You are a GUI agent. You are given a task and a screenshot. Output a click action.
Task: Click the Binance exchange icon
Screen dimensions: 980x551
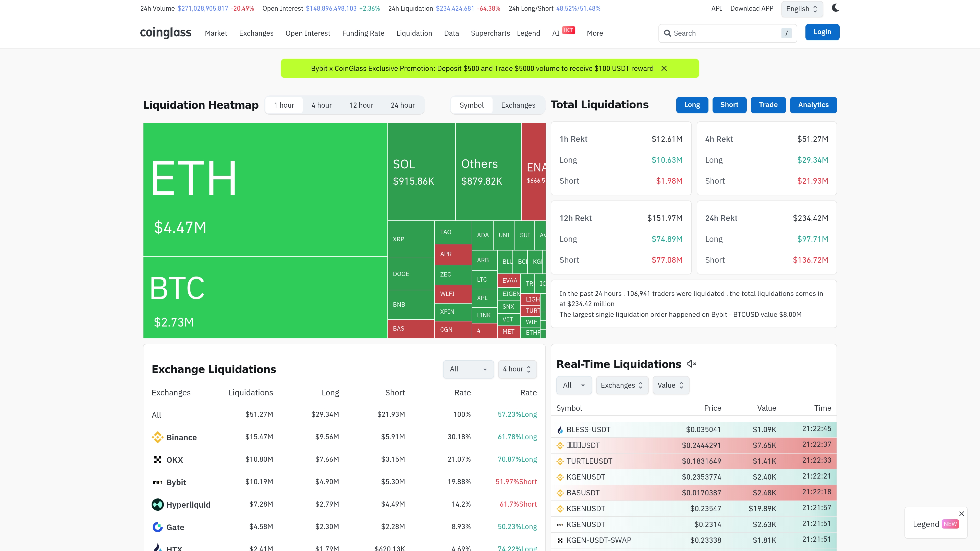pos(157,437)
